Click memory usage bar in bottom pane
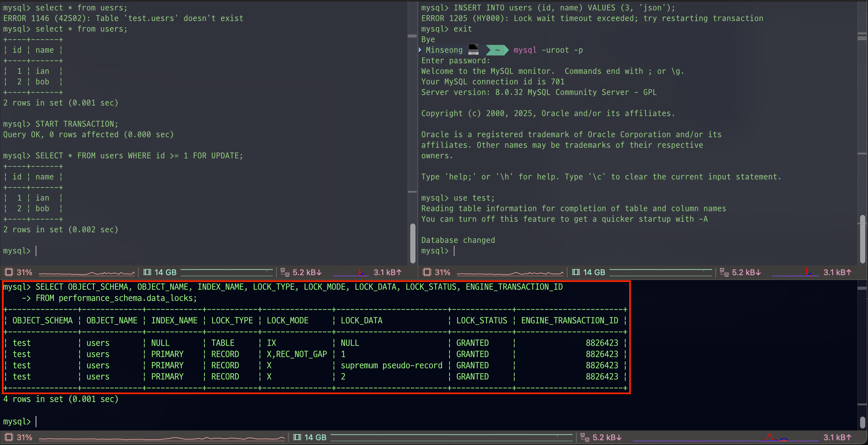Screen dimensions: 868x445 pos(452,437)
